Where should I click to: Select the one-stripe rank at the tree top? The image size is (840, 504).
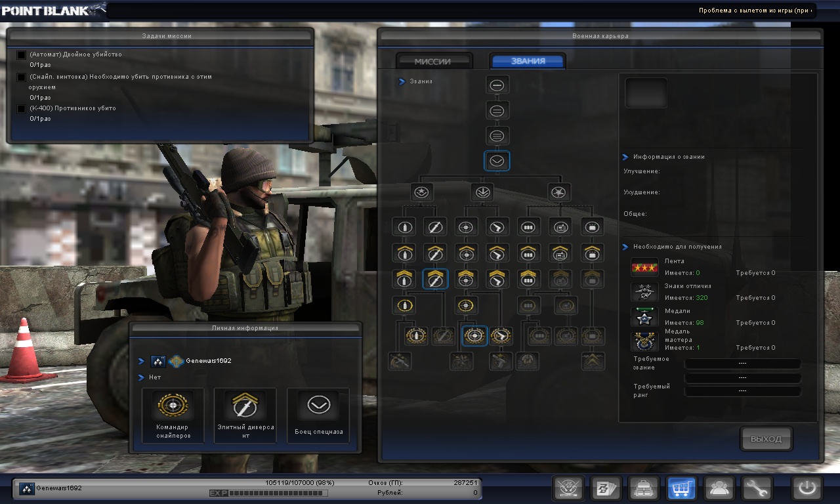click(497, 85)
